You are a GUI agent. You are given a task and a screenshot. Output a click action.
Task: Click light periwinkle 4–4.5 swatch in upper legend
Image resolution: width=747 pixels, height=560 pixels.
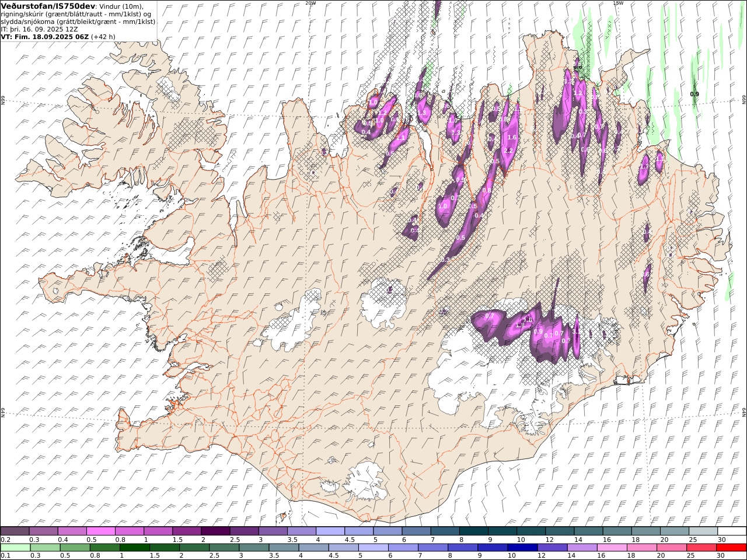point(330,531)
